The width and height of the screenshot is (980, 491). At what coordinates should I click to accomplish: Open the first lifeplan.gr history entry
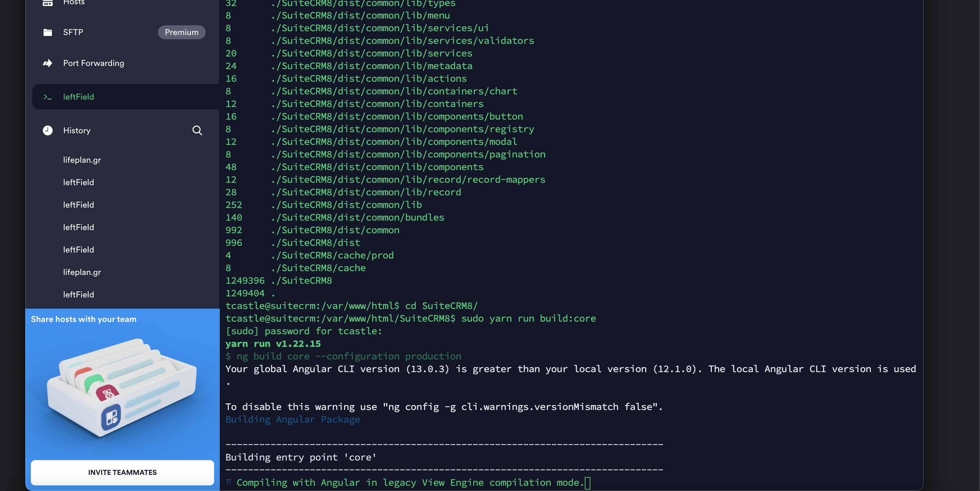pos(82,160)
